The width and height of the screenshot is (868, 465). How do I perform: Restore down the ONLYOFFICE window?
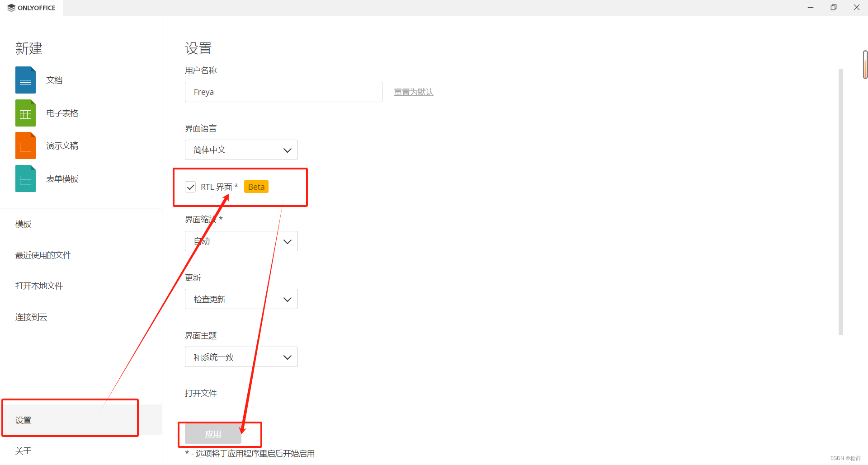pos(834,8)
